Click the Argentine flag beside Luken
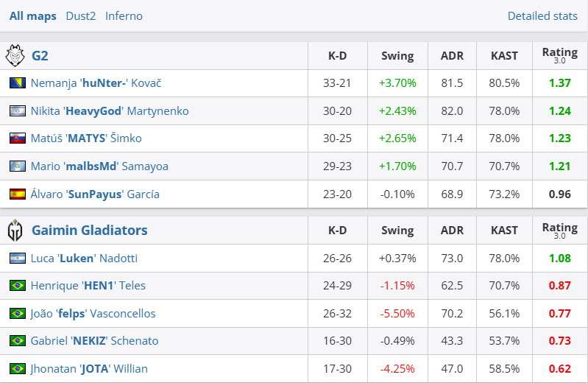This screenshot has height=383, width=588. 18,259
